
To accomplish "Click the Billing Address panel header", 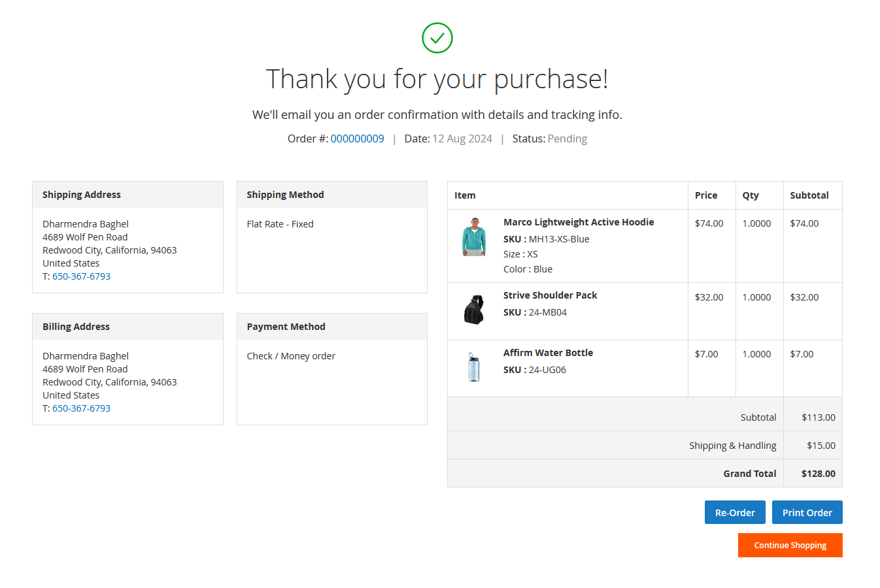I will pyautogui.click(x=76, y=327).
